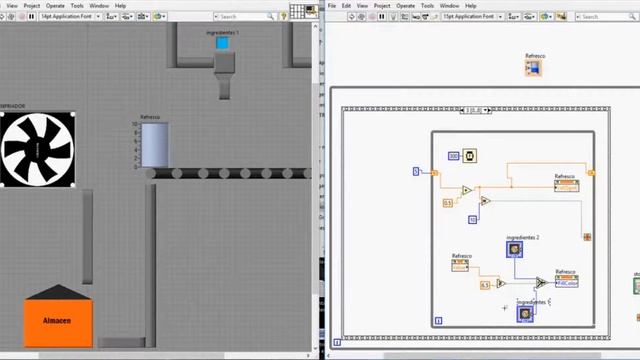Open Help menu in front panel window
The height and width of the screenshot is (360, 640).
point(120,6)
